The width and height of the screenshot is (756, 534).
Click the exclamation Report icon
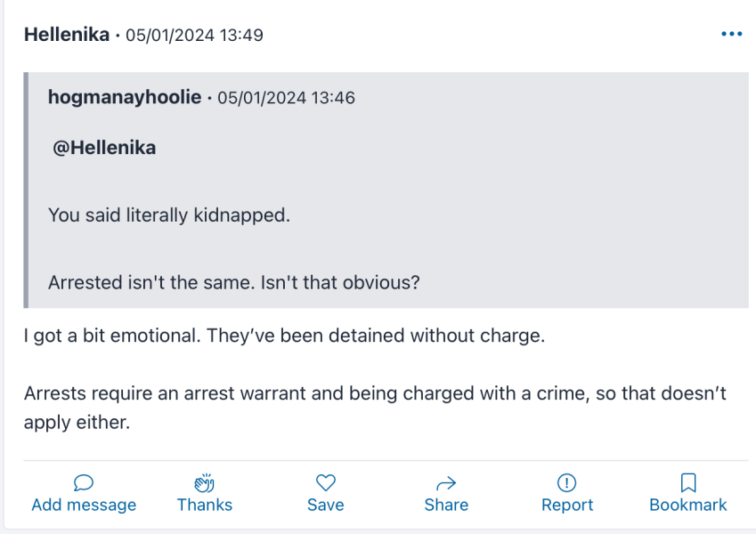tap(566, 482)
